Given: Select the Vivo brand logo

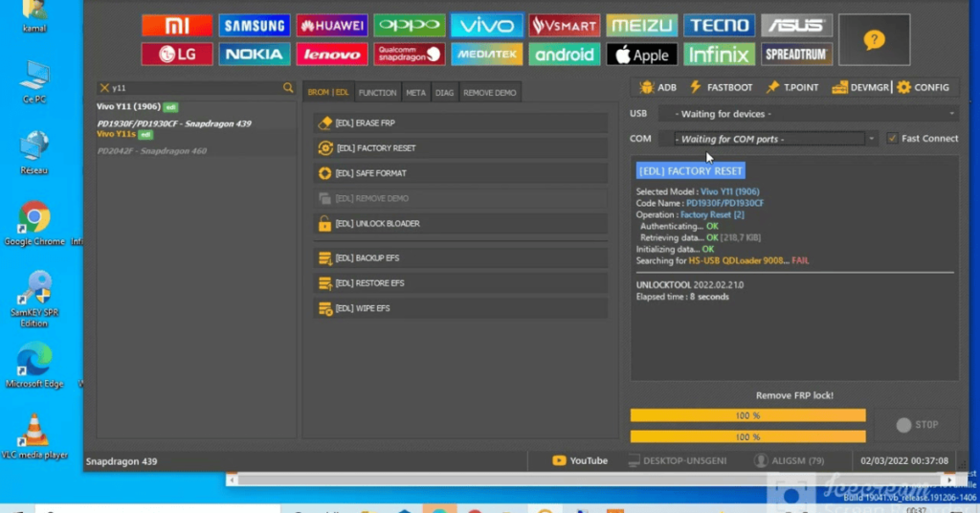Looking at the screenshot, I should point(487,26).
